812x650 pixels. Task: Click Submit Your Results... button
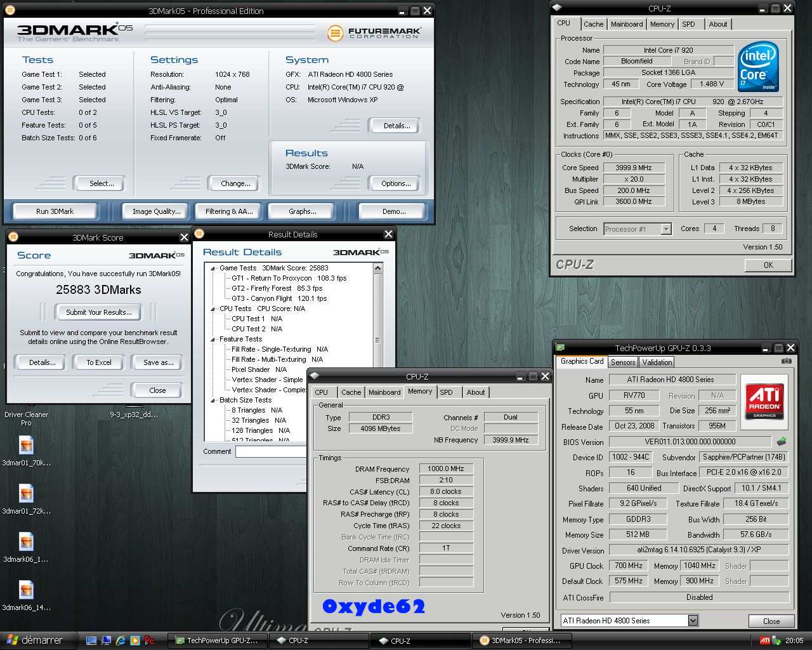click(99, 312)
